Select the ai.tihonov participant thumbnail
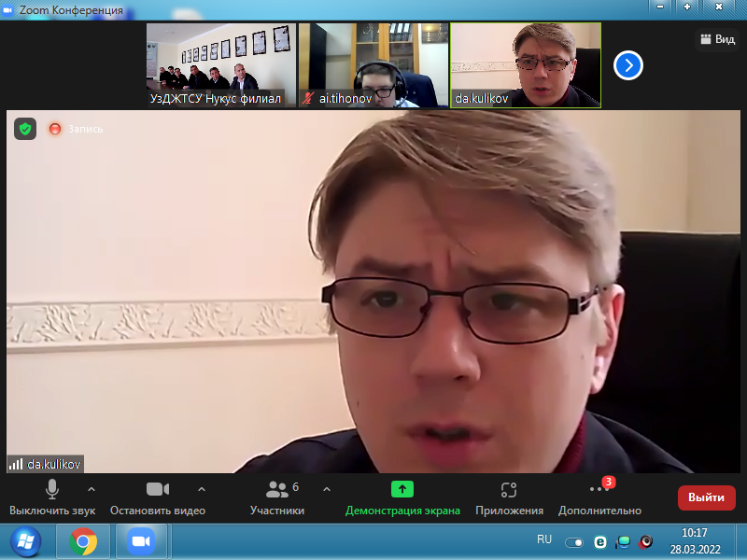 [x=373, y=65]
